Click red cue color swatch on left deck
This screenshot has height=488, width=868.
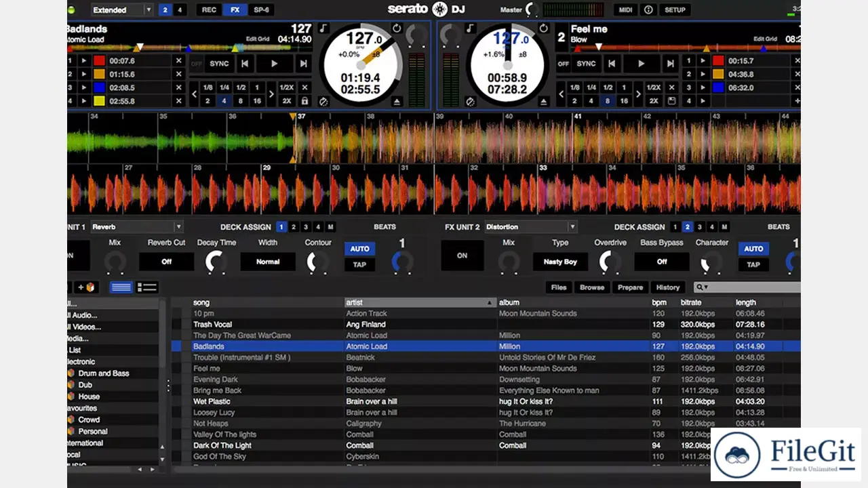99,60
